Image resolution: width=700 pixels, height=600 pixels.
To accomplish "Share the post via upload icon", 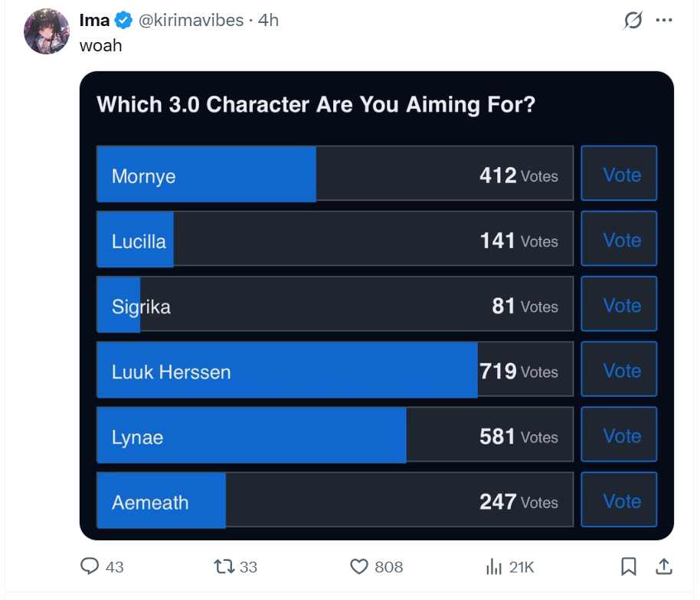I will click(665, 566).
